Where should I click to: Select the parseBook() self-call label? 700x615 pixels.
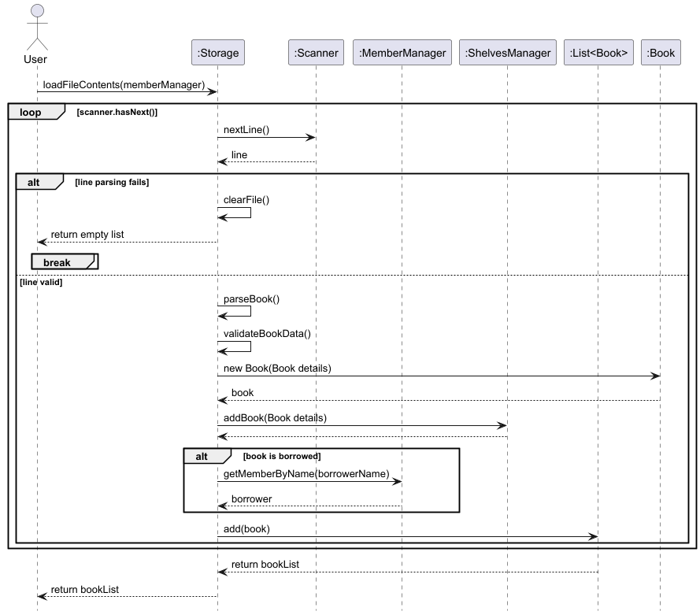coord(251,299)
